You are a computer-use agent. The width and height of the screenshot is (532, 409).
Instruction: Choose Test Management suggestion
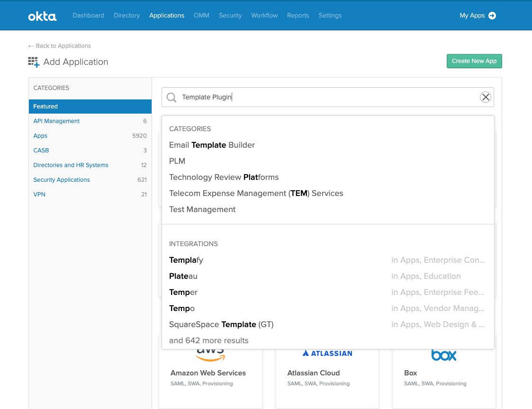202,210
